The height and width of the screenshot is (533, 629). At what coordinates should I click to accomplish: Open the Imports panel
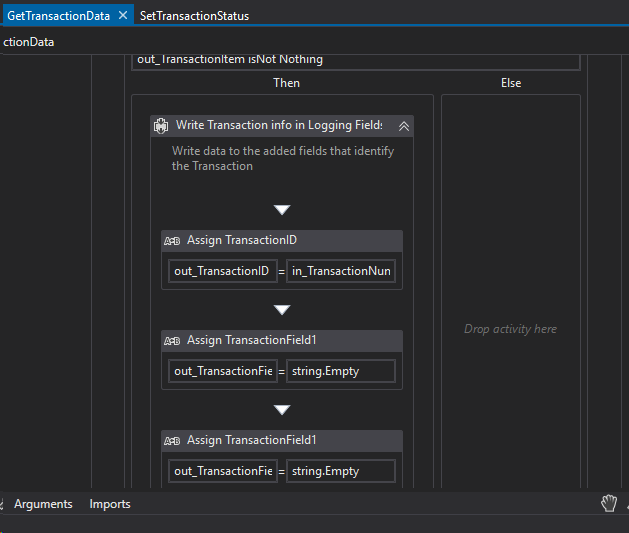click(110, 504)
